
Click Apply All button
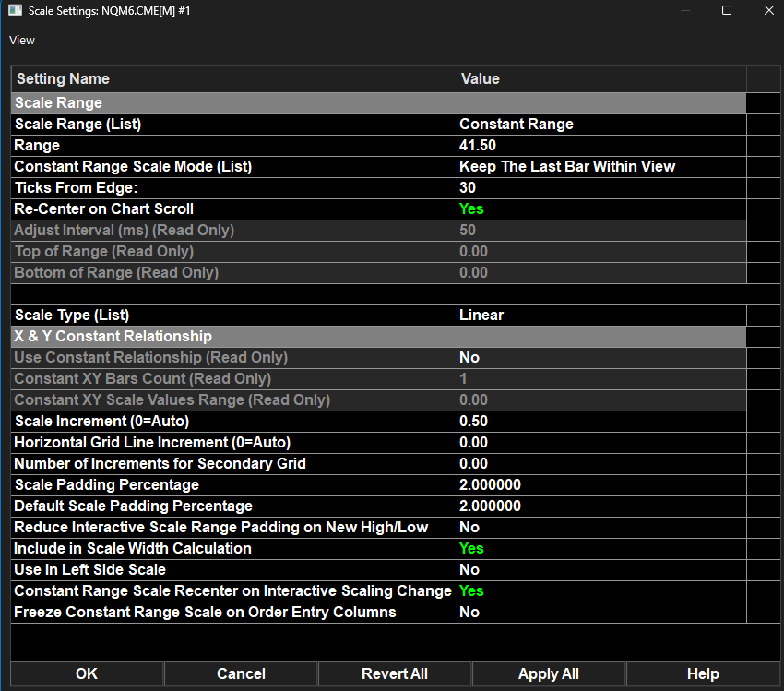(549, 673)
